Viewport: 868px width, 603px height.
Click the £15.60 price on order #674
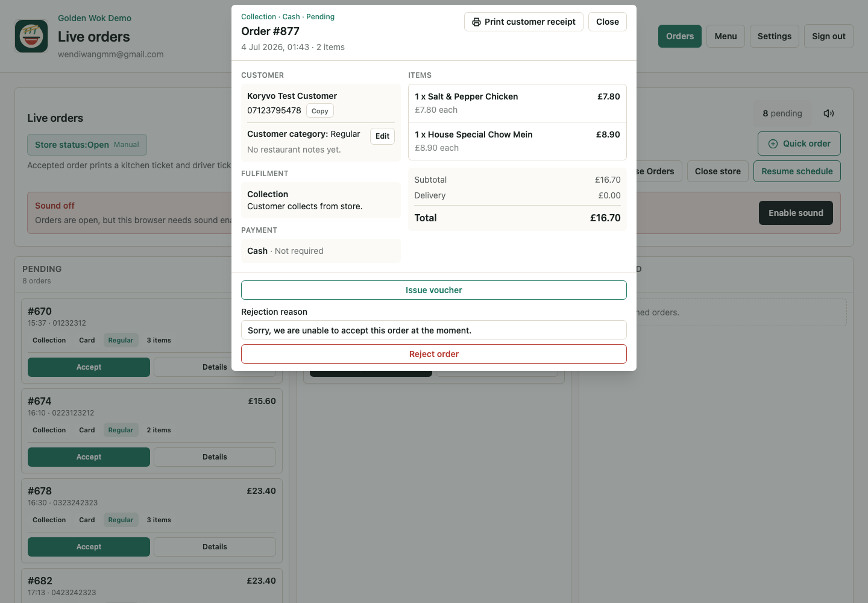pyautogui.click(x=262, y=401)
